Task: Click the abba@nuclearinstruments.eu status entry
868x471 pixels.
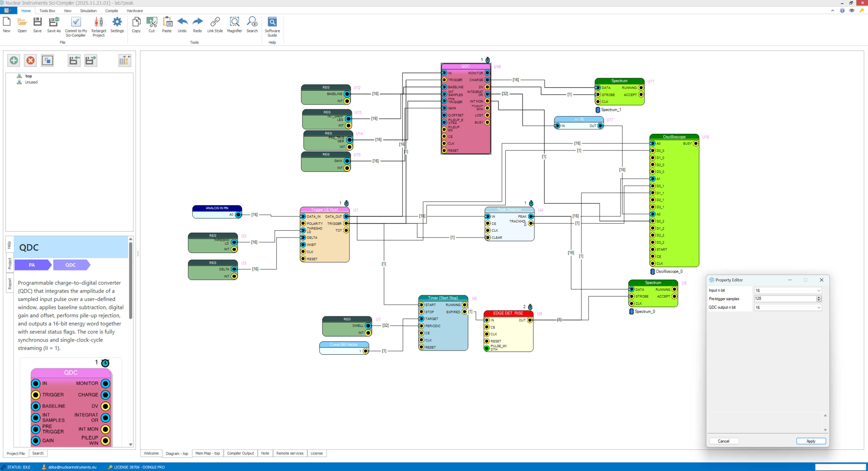Action: [x=69, y=467]
